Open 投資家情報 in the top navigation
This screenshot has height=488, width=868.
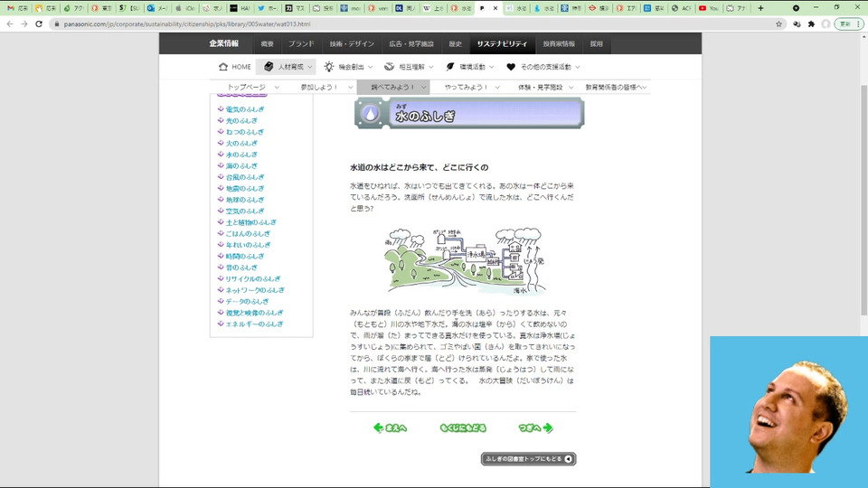point(559,43)
